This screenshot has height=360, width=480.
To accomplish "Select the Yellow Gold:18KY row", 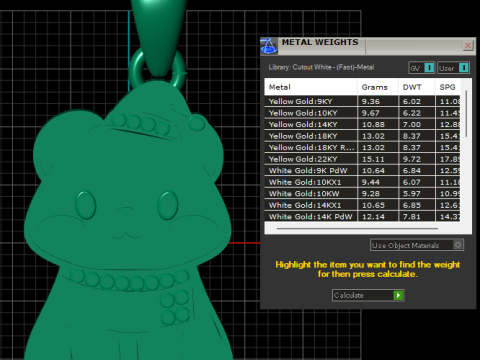I will tap(362, 136).
